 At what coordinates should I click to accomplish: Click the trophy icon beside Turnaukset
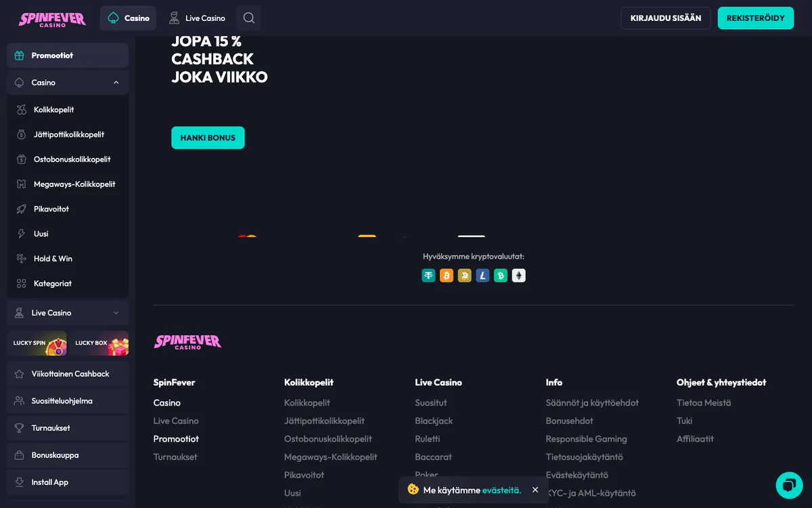pos(19,428)
